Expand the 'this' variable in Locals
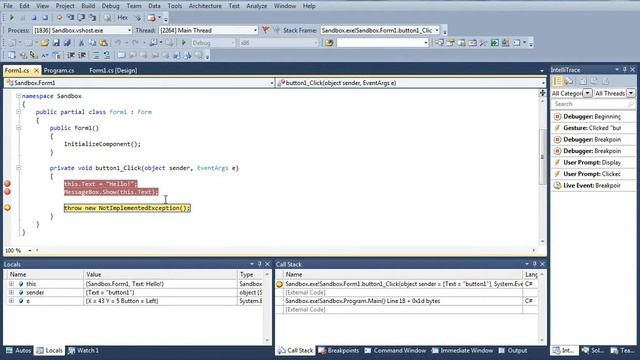Viewport: 640px width, 360px height. [x=11, y=284]
